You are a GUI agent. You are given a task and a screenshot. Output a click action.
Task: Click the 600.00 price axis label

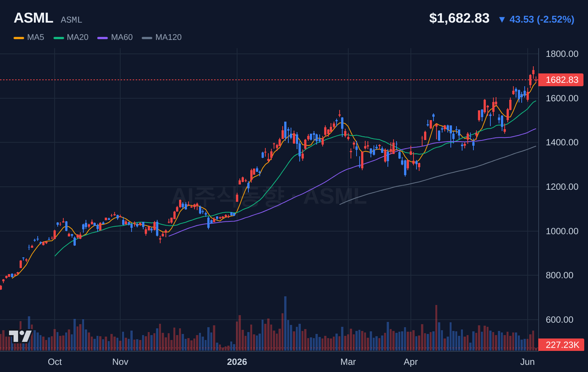tap(559, 320)
